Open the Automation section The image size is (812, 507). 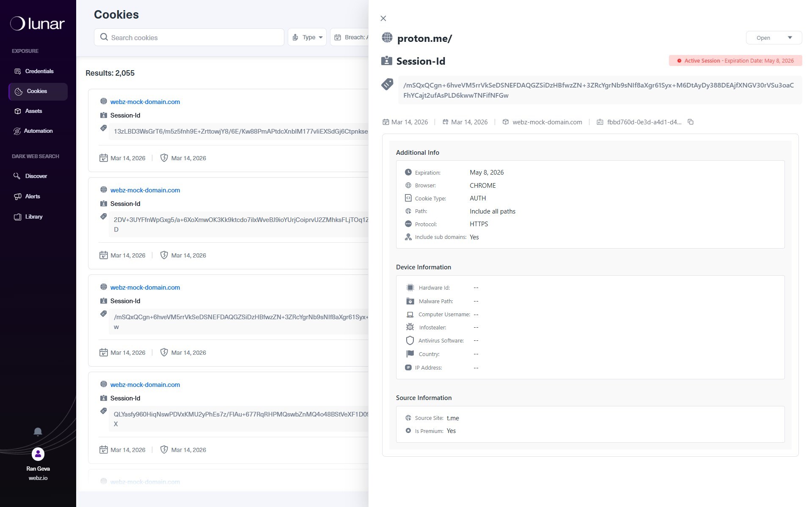(38, 131)
